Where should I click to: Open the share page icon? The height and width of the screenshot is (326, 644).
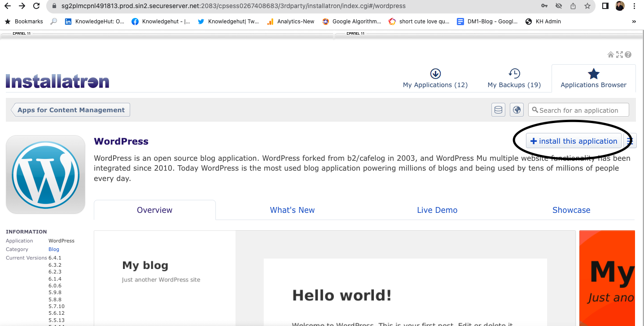pos(573,6)
